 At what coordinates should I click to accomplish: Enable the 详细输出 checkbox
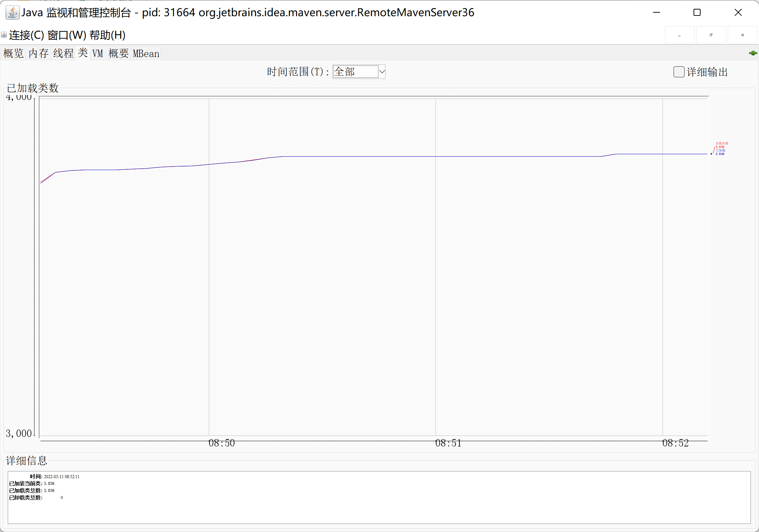[679, 72]
